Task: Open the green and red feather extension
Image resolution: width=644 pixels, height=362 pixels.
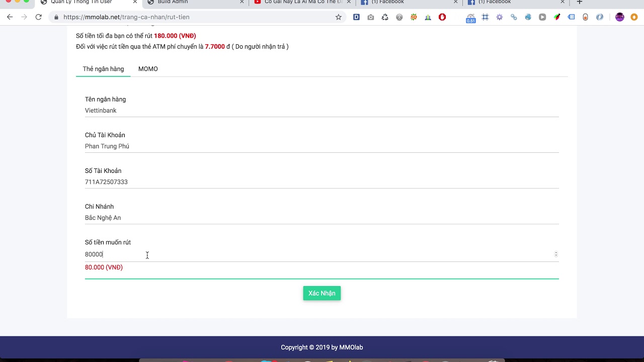Action: 557,17
